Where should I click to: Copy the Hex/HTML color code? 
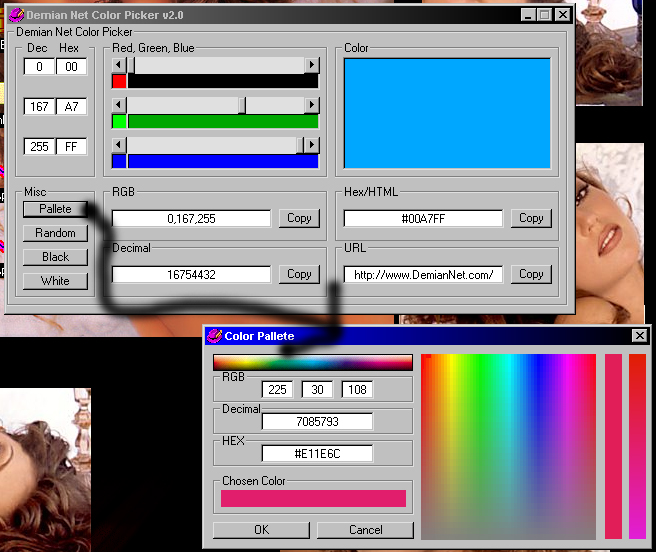pyautogui.click(x=531, y=218)
